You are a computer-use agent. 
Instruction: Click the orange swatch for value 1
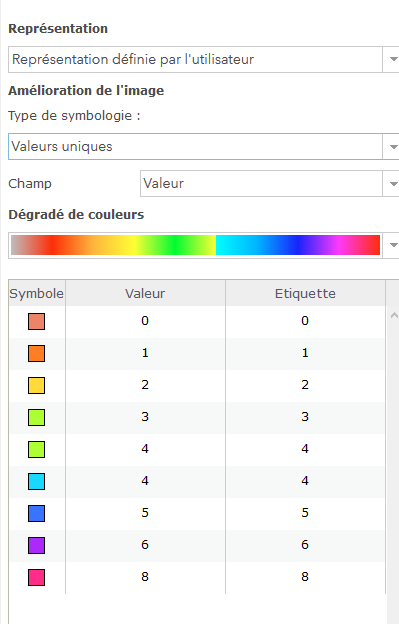(x=37, y=353)
